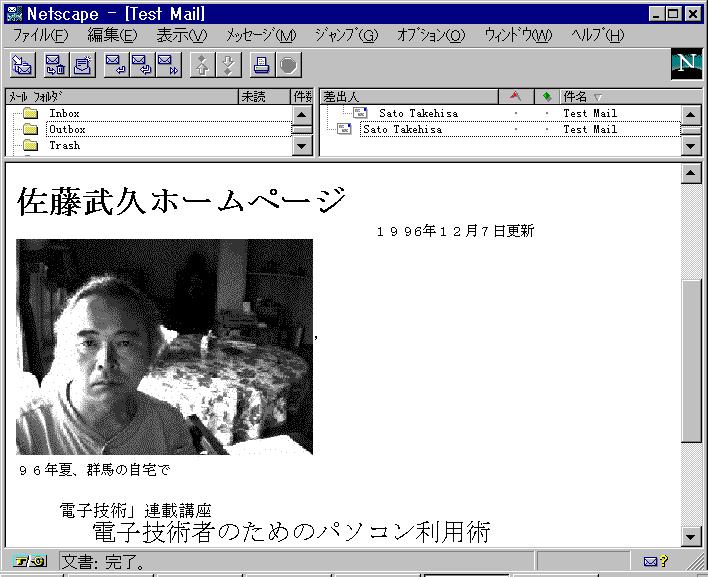Click the Get Mail toolbar icon
Viewport: 708px width, 577px height.
[22, 66]
